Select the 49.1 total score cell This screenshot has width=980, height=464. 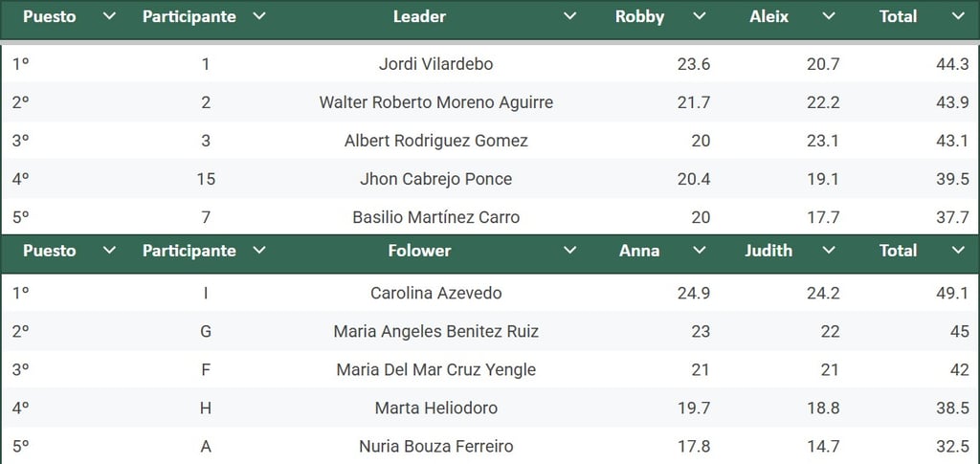(x=952, y=293)
